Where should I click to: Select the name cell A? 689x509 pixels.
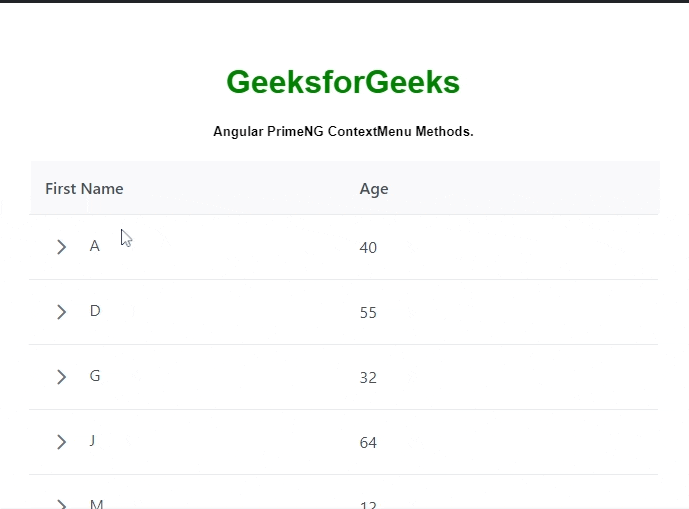95,246
